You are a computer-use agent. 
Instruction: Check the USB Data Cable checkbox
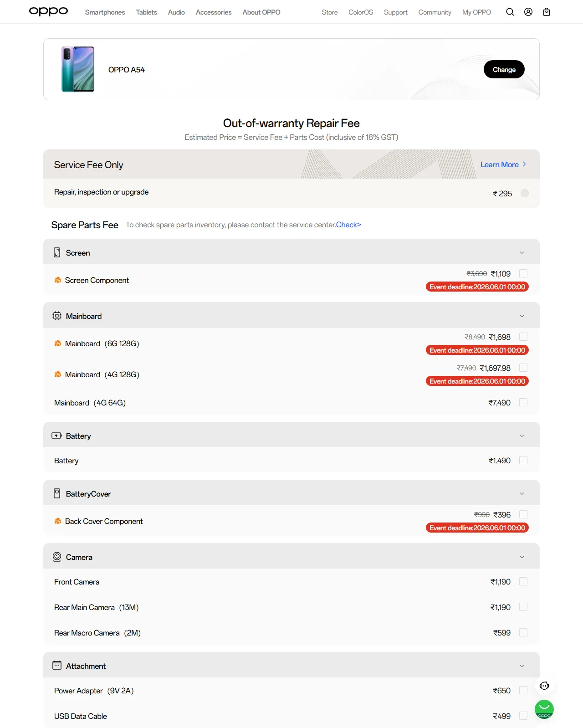point(523,716)
